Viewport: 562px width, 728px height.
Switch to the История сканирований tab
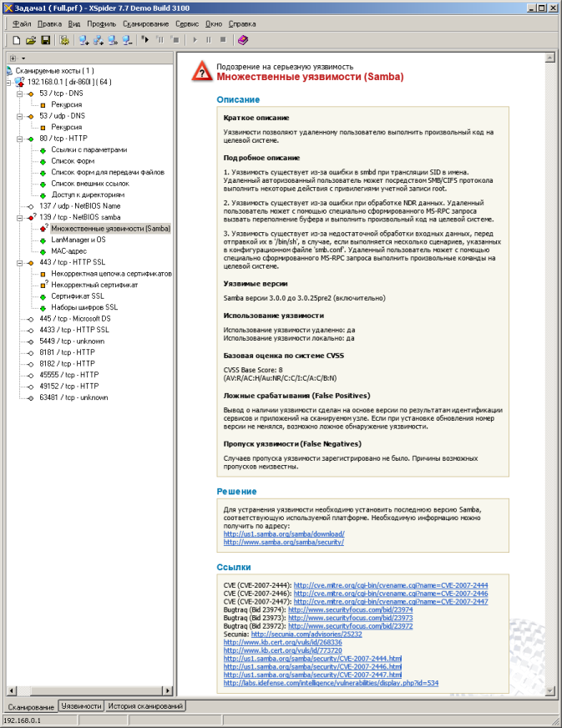pyautogui.click(x=145, y=705)
